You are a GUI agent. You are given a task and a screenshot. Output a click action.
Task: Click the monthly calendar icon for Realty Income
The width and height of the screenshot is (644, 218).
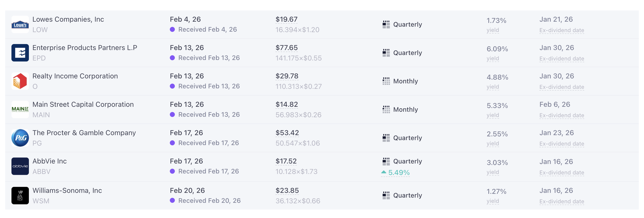pyautogui.click(x=386, y=81)
